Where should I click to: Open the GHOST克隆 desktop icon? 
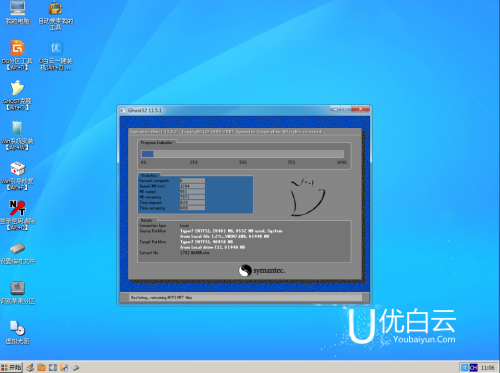click(x=17, y=95)
